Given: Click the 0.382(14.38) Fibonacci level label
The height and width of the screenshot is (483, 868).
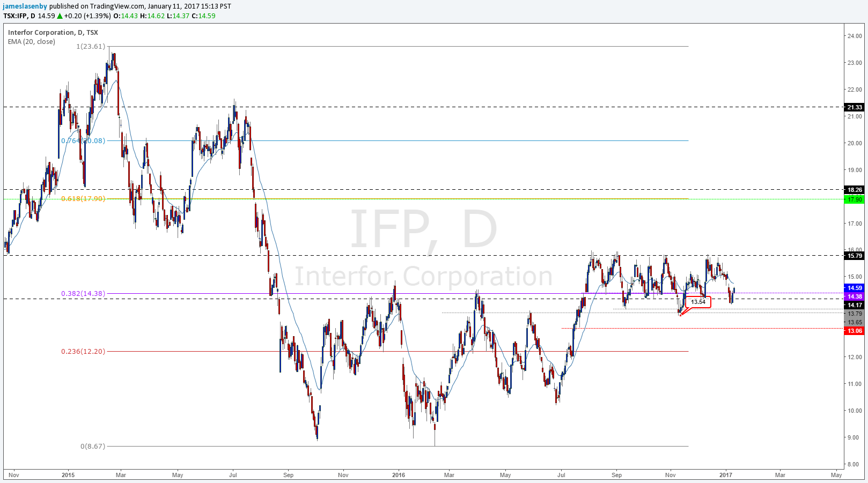Looking at the screenshot, I should click(83, 294).
